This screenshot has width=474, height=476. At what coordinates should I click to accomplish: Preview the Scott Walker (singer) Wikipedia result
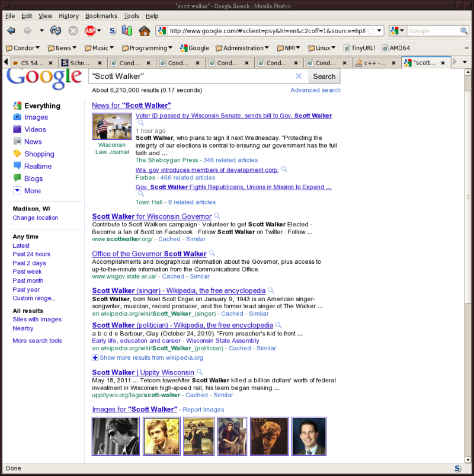[271, 290]
